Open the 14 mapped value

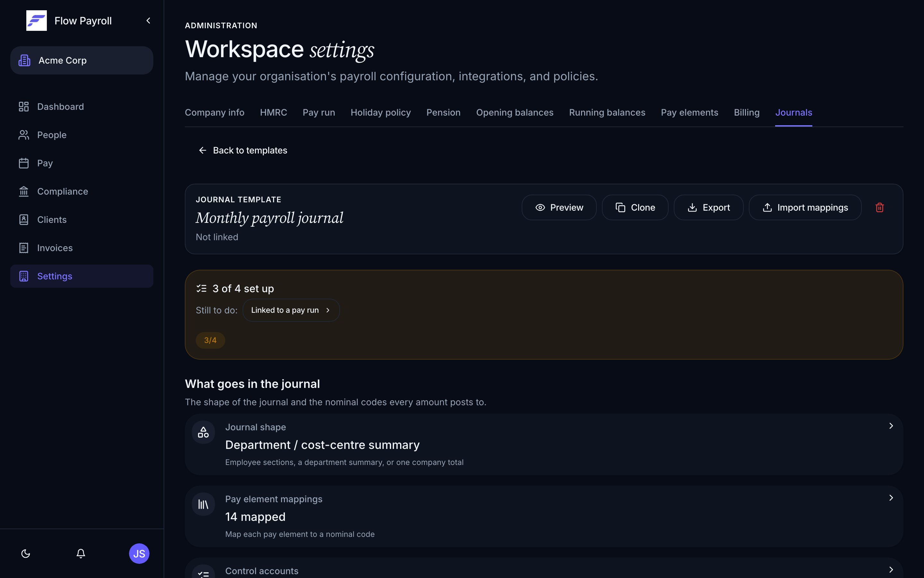[x=255, y=517]
